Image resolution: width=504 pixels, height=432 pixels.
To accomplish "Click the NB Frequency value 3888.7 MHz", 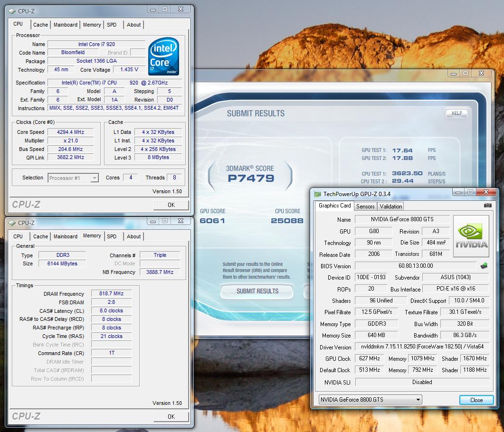I will (160, 272).
